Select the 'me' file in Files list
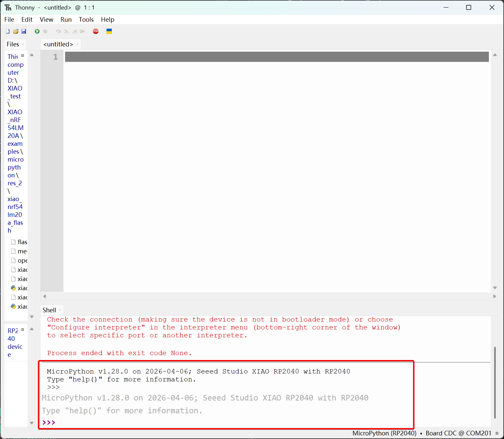 tap(19, 251)
